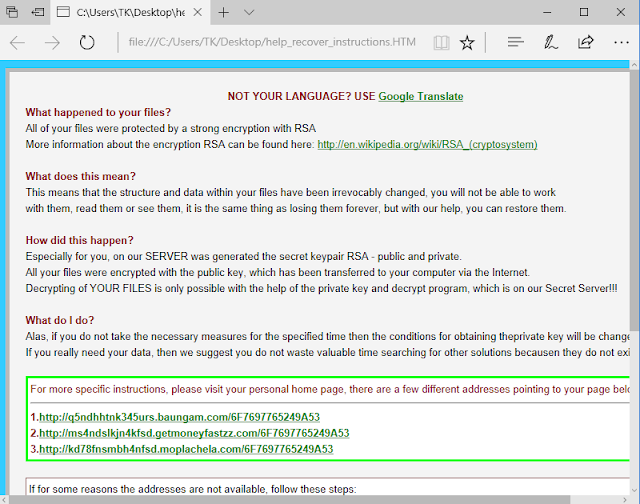Open the baungam.com address link
Image resolution: width=640 pixels, height=504 pixels.
coord(179,417)
